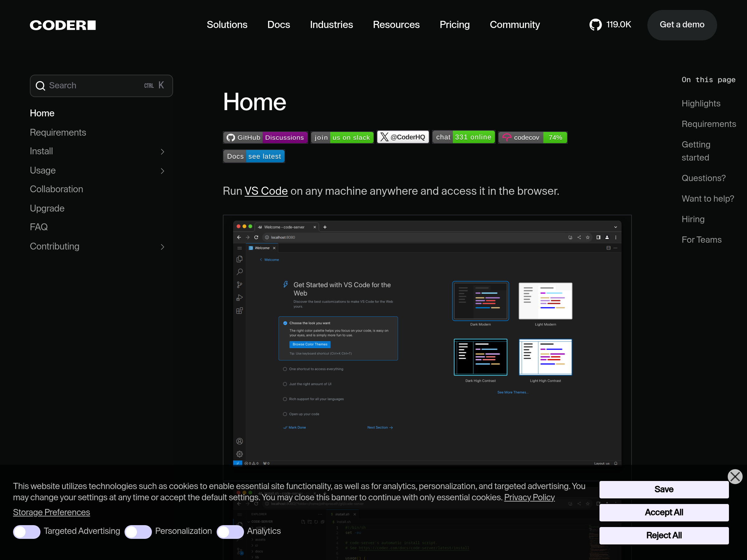Expand the Contributing sidebar section
Image resolution: width=747 pixels, height=560 pixels.
162,247
